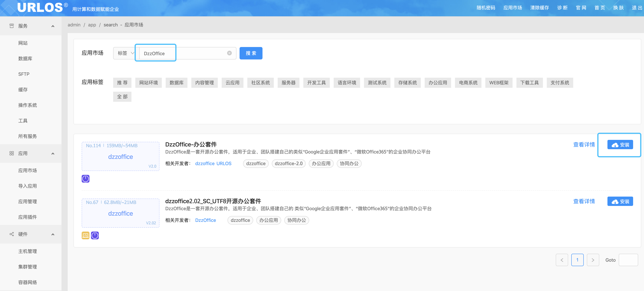
Task: Select 清除缓存 in the top navigation
Action: (539, 8)
